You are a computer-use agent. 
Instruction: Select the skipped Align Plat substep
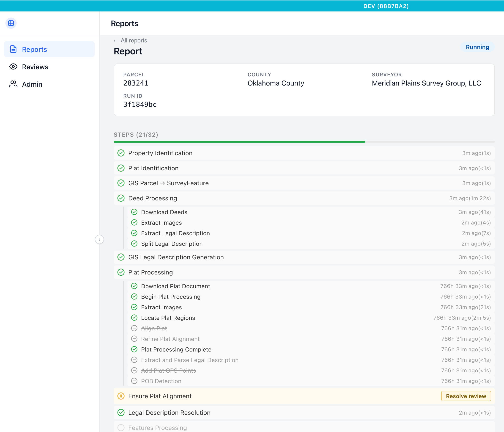[311, 328]
